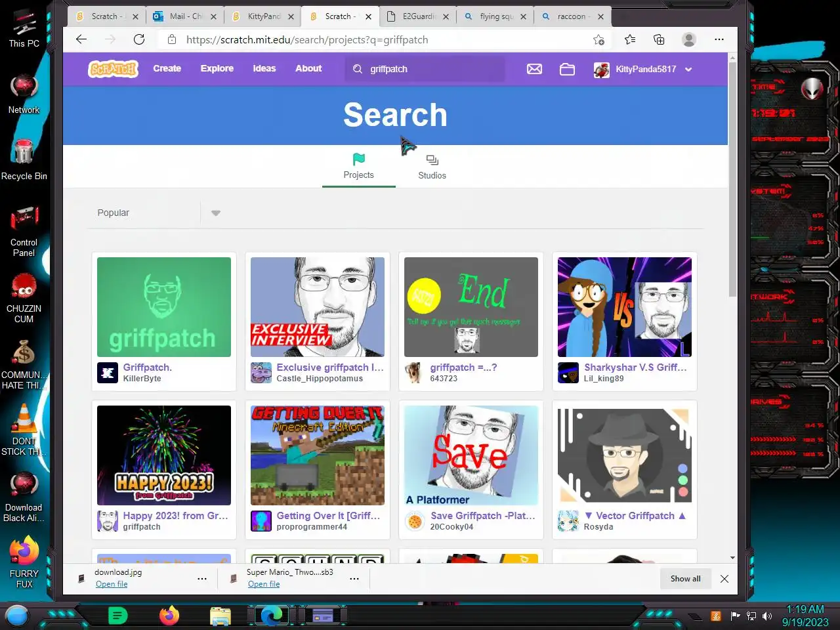Open the Create menu item
840x630 pixels.
(167, 68)
